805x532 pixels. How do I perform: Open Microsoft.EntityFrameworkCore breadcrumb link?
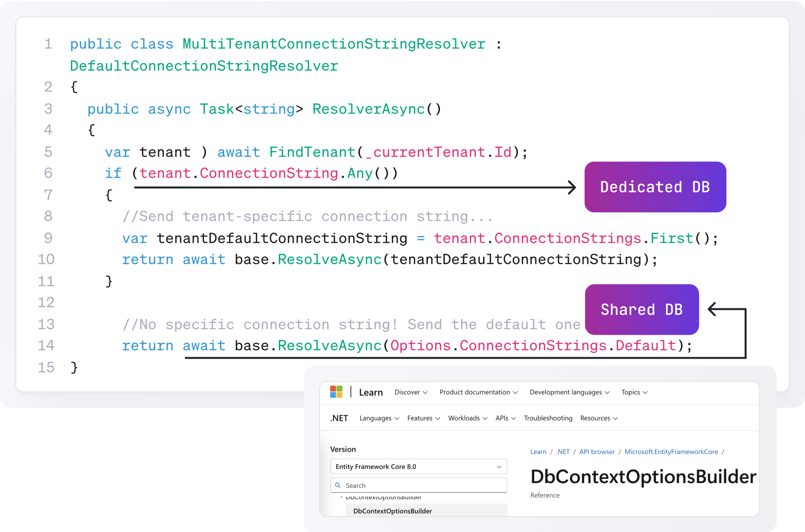click(x=671, y=452)
